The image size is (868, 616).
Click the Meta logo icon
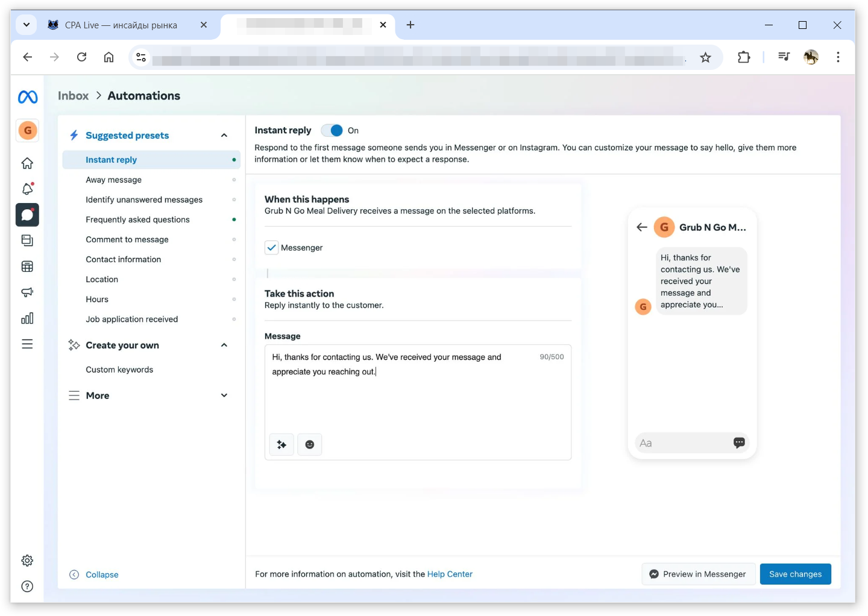pyautogui.click(x=28, y=96)
